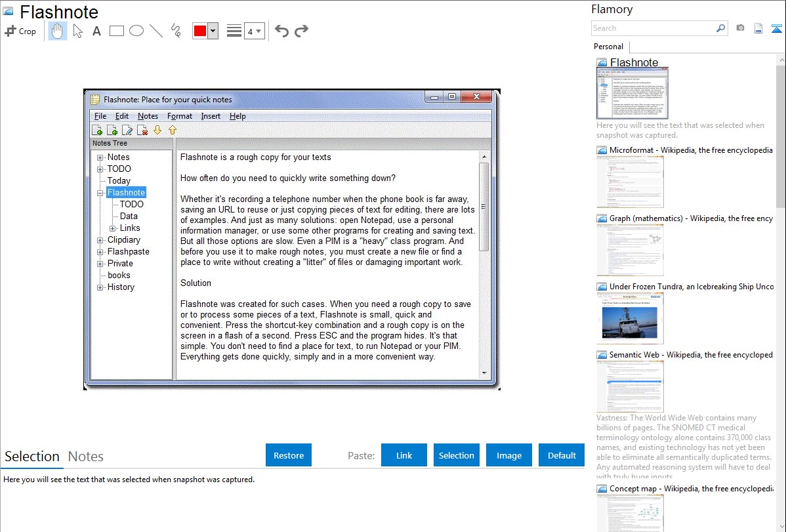Click the page icon beside the camera

pos(758,28)
